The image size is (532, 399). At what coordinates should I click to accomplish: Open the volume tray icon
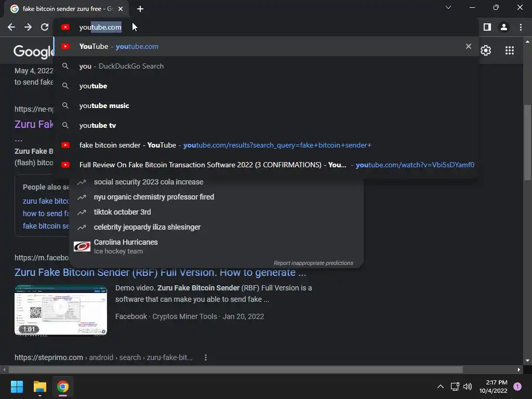pos(468,387)
